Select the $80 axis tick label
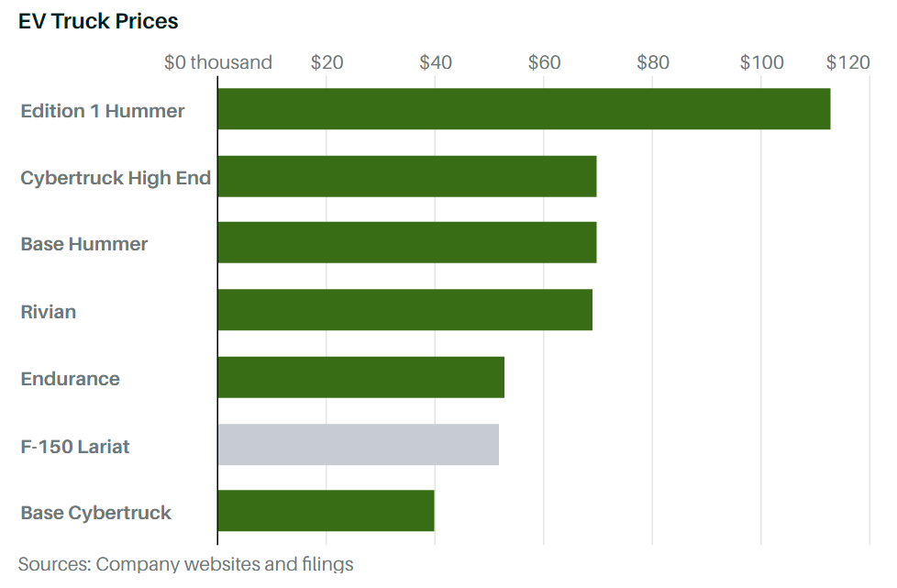The height and width of the screenshot is (588, 897). 653,62
